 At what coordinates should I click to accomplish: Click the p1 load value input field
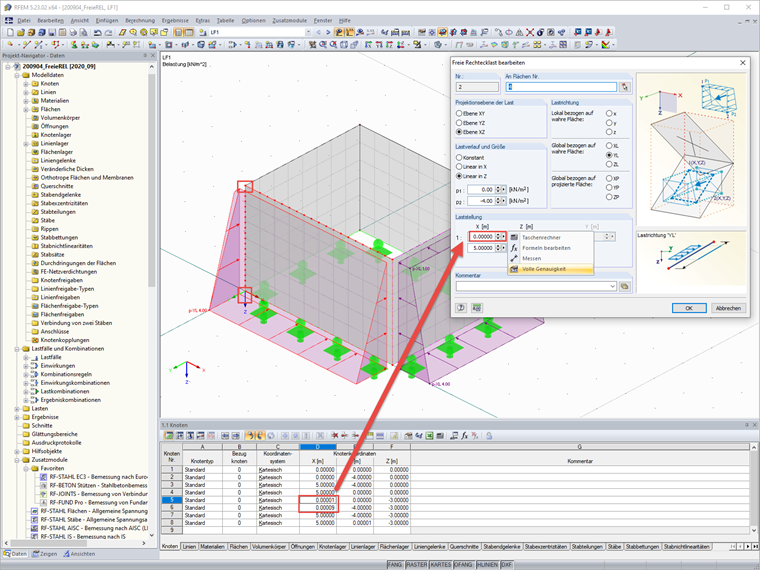(481, 189)
